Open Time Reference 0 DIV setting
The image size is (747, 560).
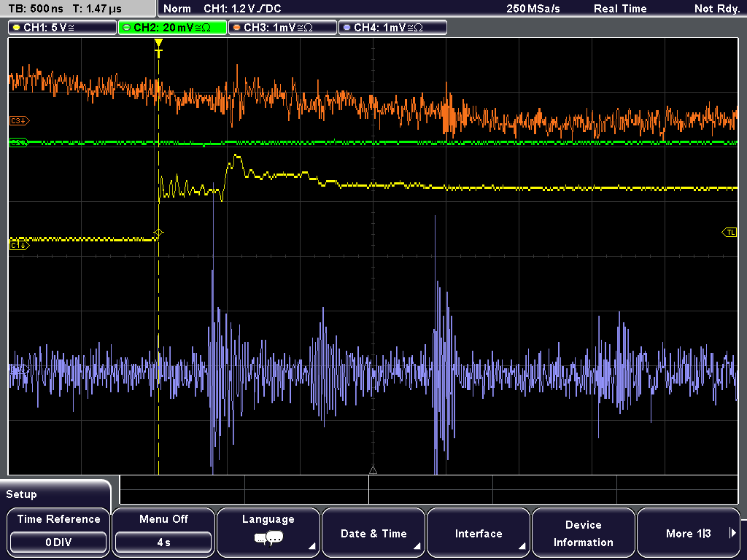tap(58, 532)
